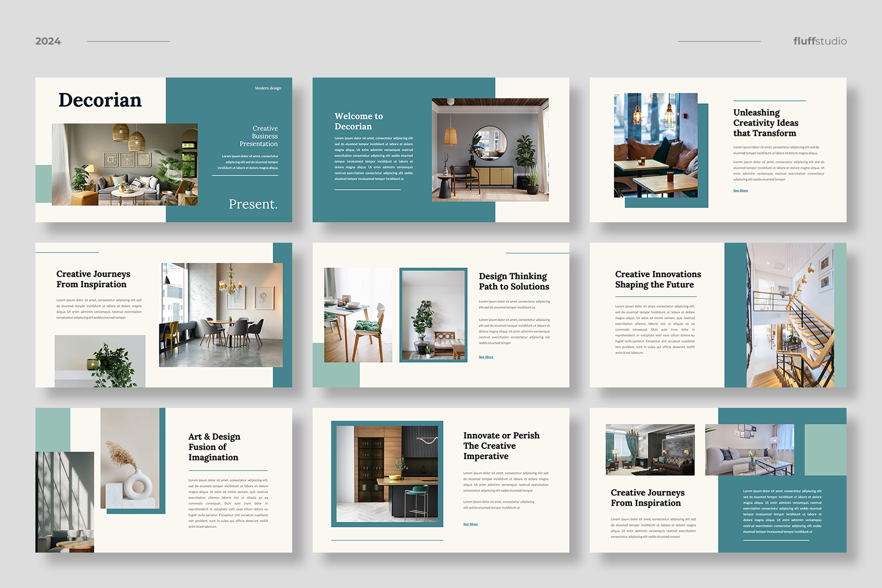
Task: Select the dark kitchen bar stool photo
Action: (x=387, y=474)
